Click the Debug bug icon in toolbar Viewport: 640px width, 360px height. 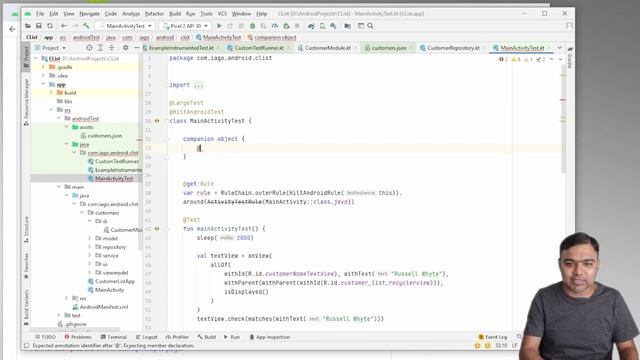253,26
